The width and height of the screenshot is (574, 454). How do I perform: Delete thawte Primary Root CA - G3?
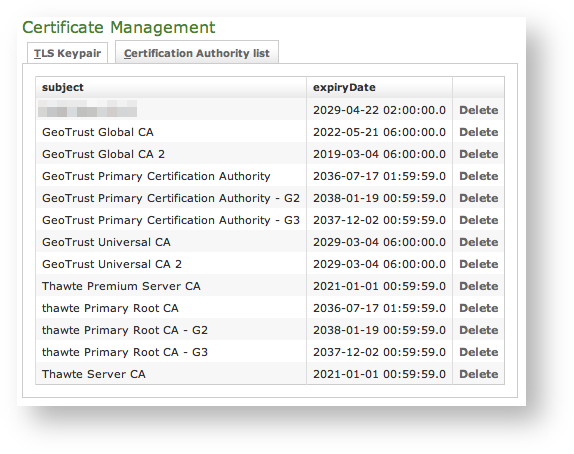click(x=478, y=352)
